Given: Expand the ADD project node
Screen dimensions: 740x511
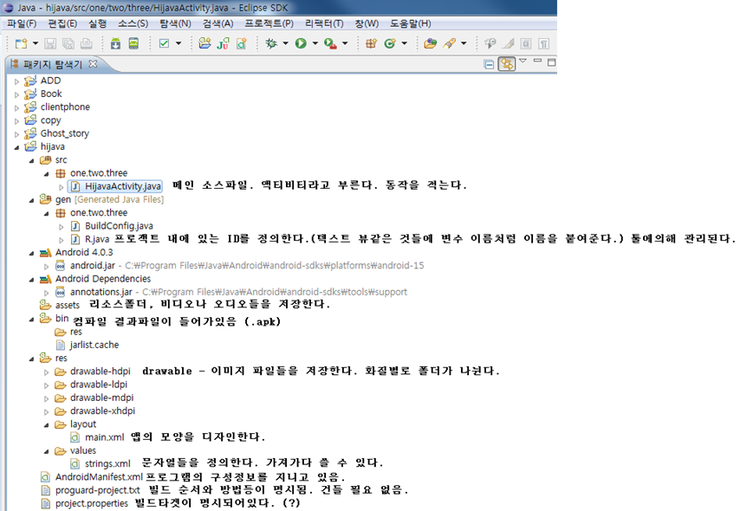Looking at the screenshot, I should click(17, 81).
